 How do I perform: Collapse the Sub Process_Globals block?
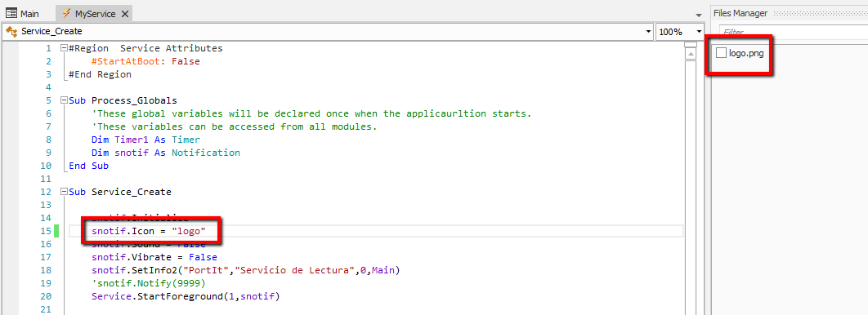pos(64,100)
